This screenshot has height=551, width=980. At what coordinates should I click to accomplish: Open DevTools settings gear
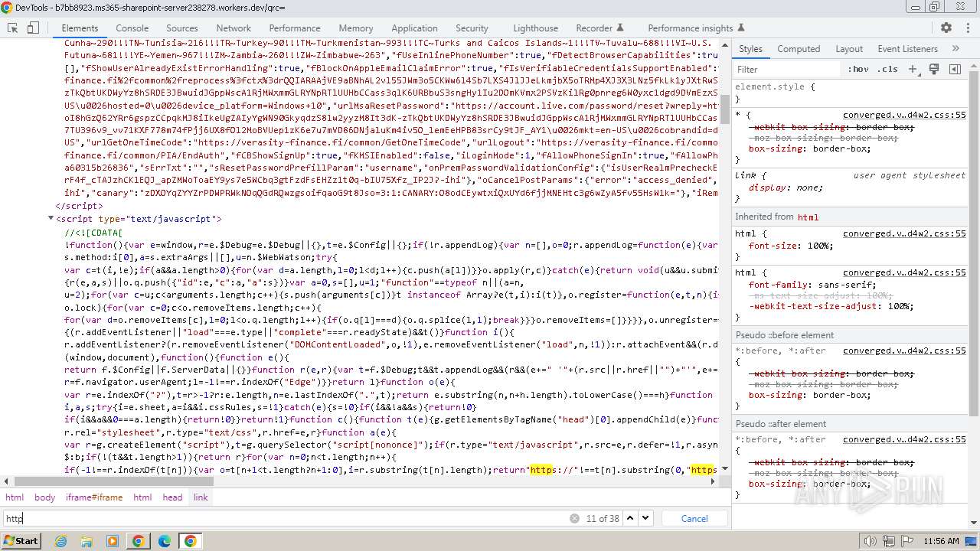946,28
